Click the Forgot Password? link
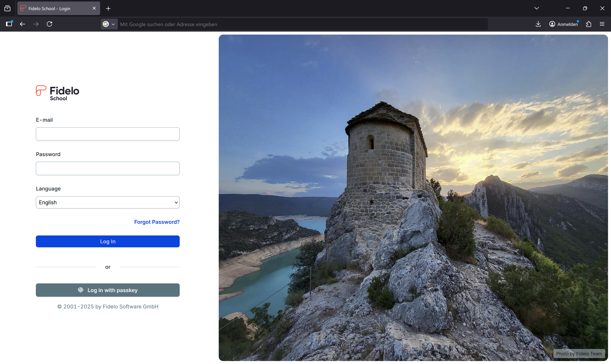This screenshot has width=611, height=364. tap(157, 222)
